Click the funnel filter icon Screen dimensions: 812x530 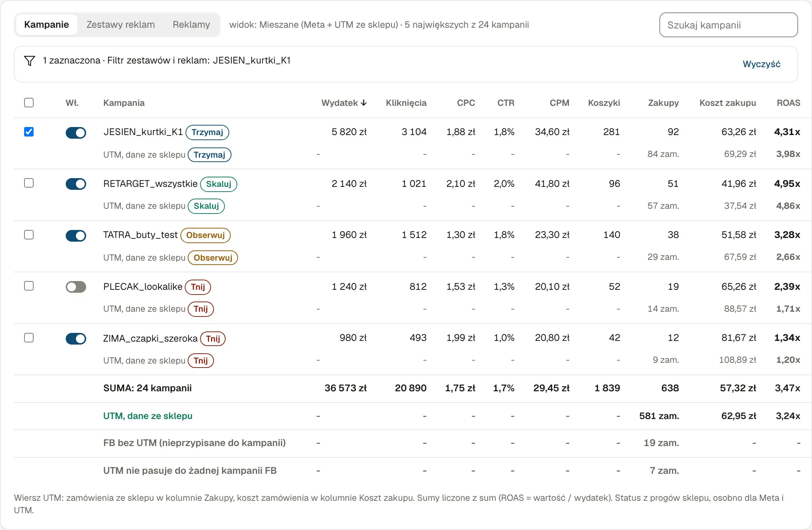(30, 61)
